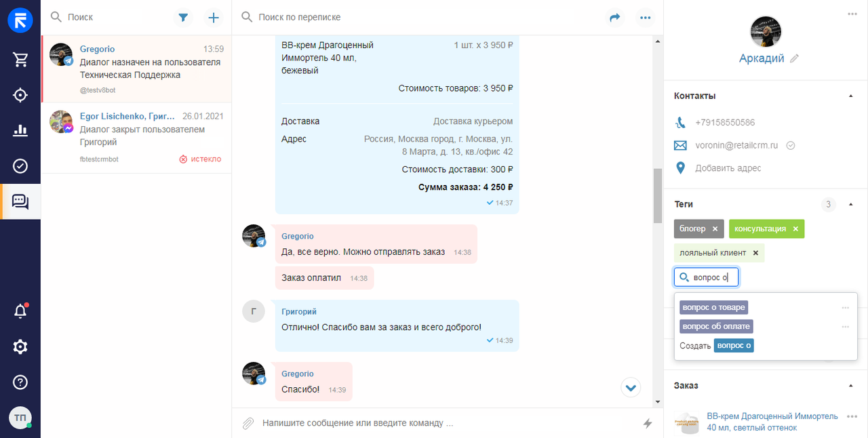This screenshot has width=868, height=438.
Task: Remove the "консультация" tag
Action: click(795, 229)
